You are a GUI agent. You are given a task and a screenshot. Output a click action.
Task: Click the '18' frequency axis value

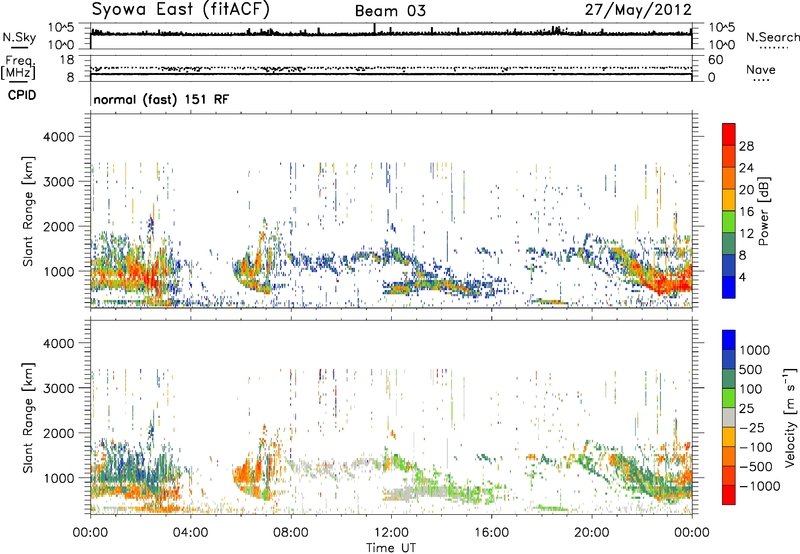pos(67,60)
